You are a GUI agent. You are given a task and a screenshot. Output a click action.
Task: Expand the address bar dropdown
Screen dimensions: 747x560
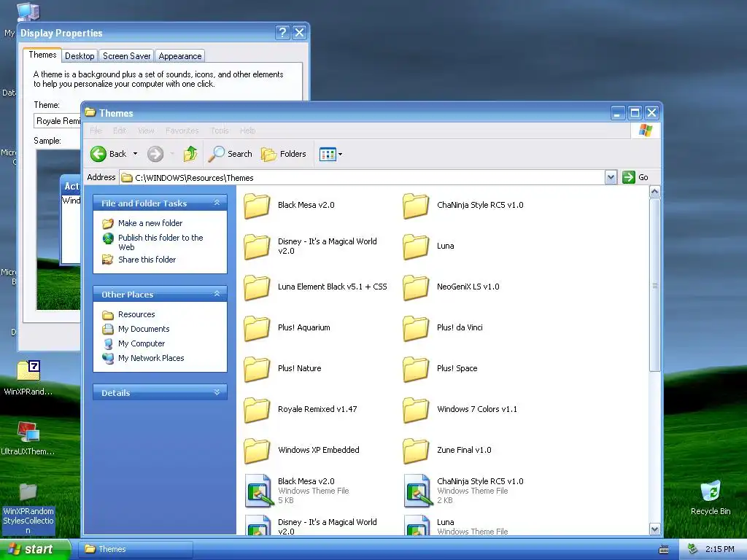pyautogui.click(x=611, y=178)
